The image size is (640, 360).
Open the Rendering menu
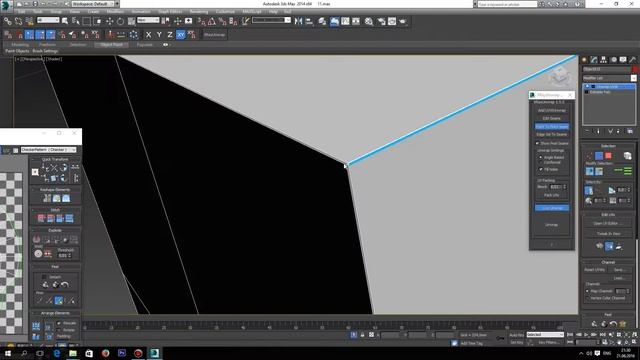(199, 11)
